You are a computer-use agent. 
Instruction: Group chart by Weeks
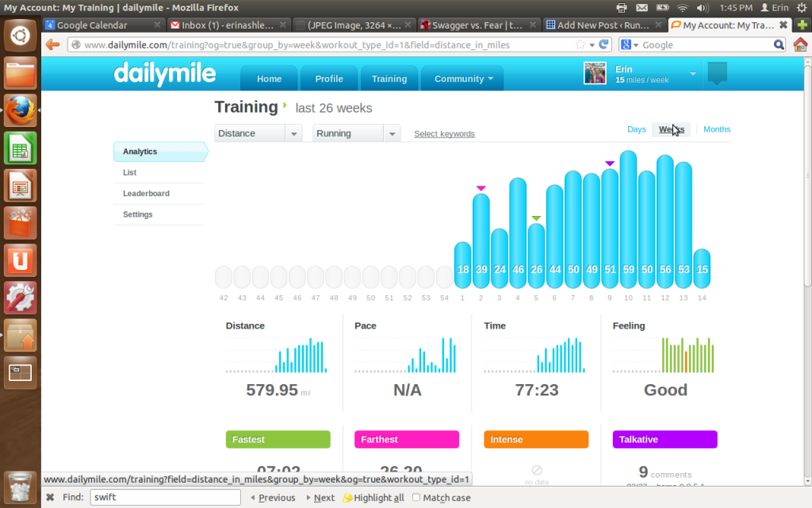(671, 129)
